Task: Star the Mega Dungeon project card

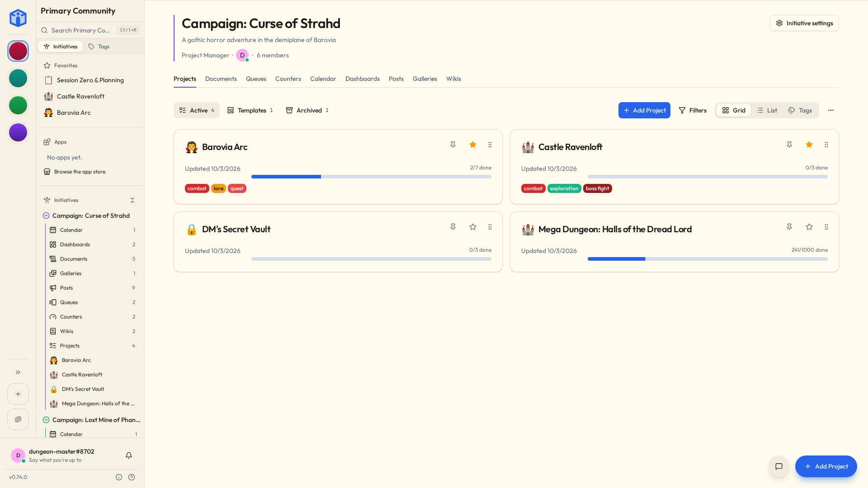Action: (809, 227)
